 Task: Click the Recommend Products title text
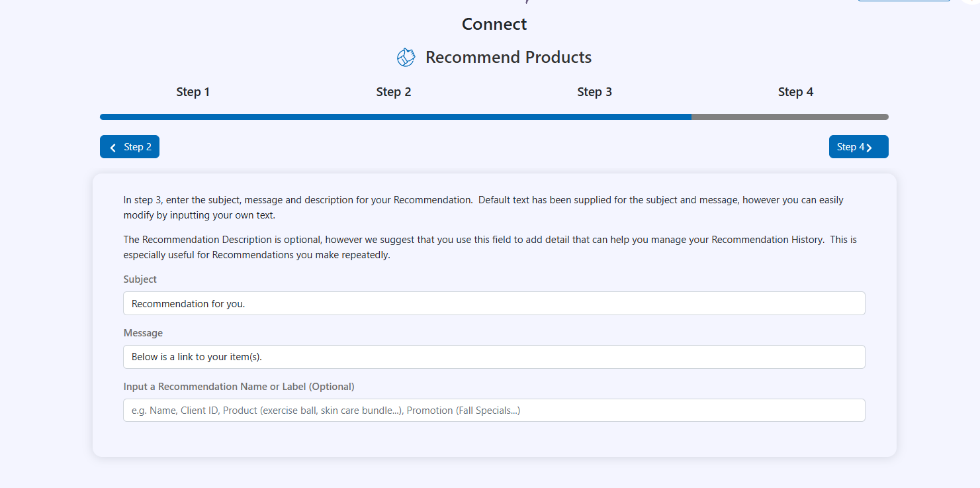(x=508, y=58)
